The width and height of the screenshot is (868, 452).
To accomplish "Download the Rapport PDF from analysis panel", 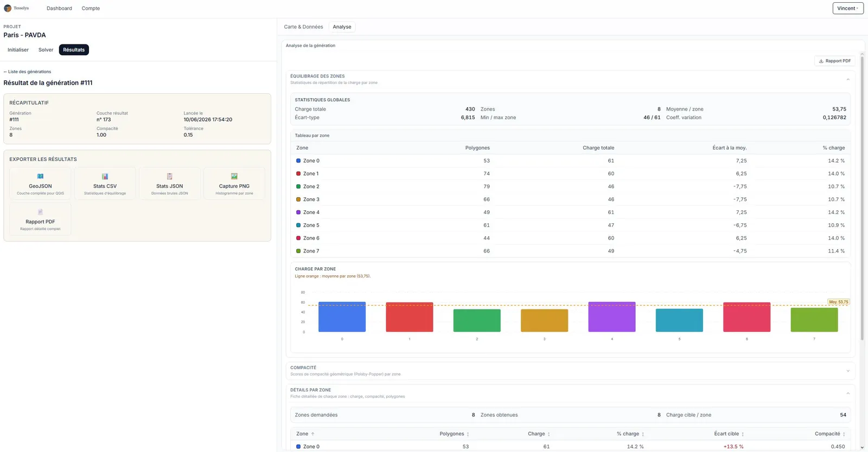I will pos(834,61).
